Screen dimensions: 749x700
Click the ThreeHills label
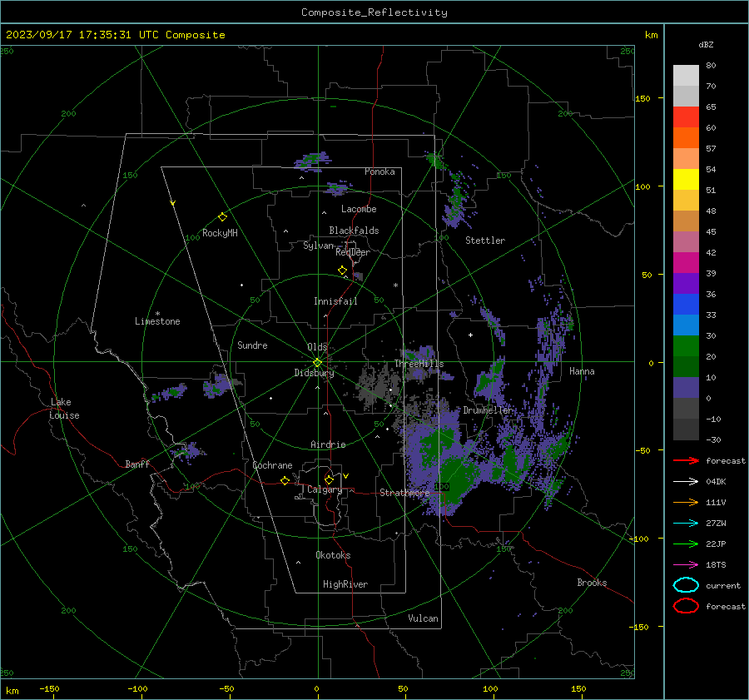pos(419,364)
